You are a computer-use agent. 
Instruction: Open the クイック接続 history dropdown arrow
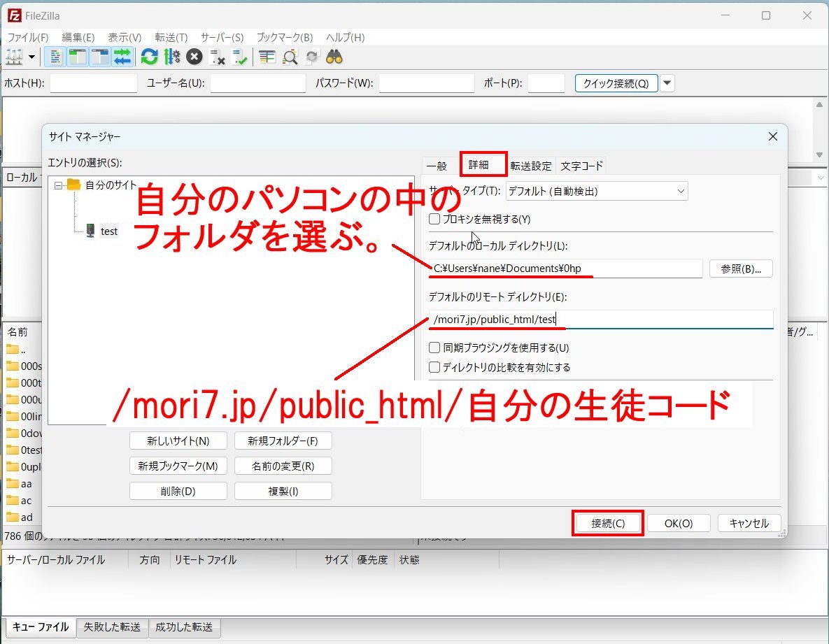(x=667, y=83)
